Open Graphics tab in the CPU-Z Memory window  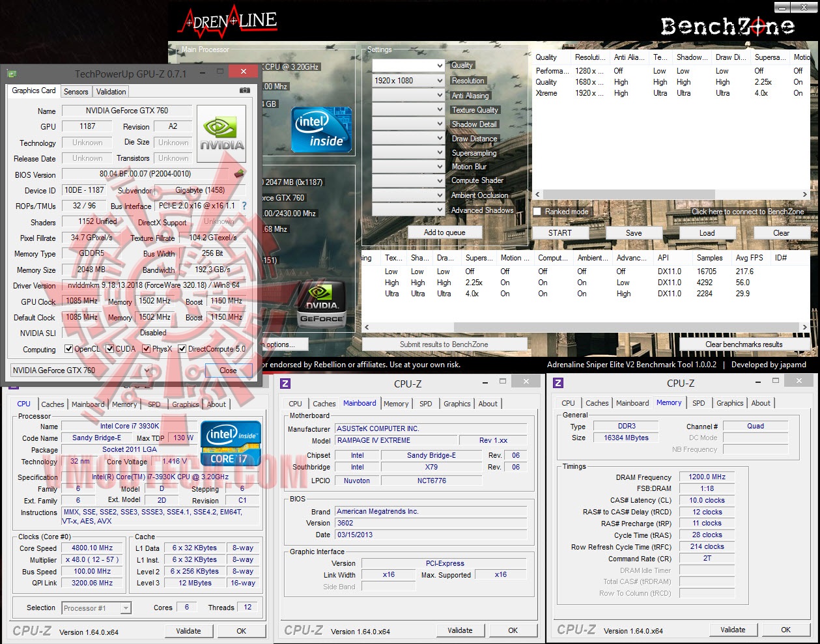730,403
